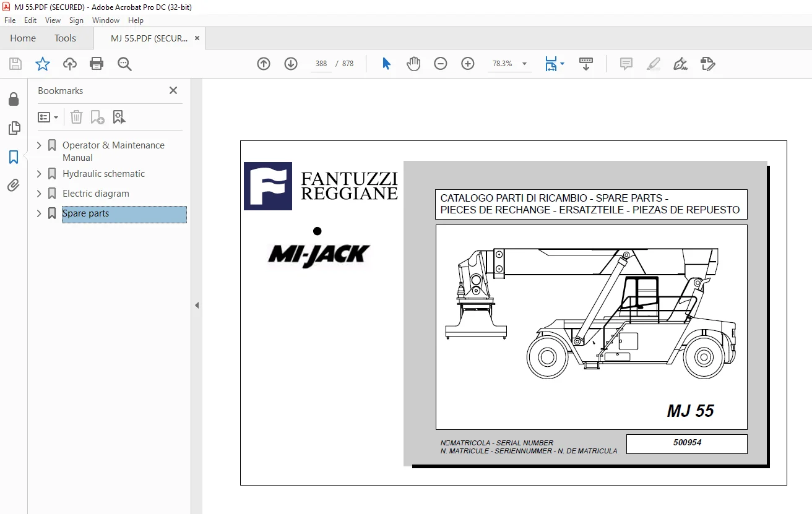This screenshot has height=514, width=812.
Task: Open the attachments paperclip panel
Action: (x=14, y=185)
